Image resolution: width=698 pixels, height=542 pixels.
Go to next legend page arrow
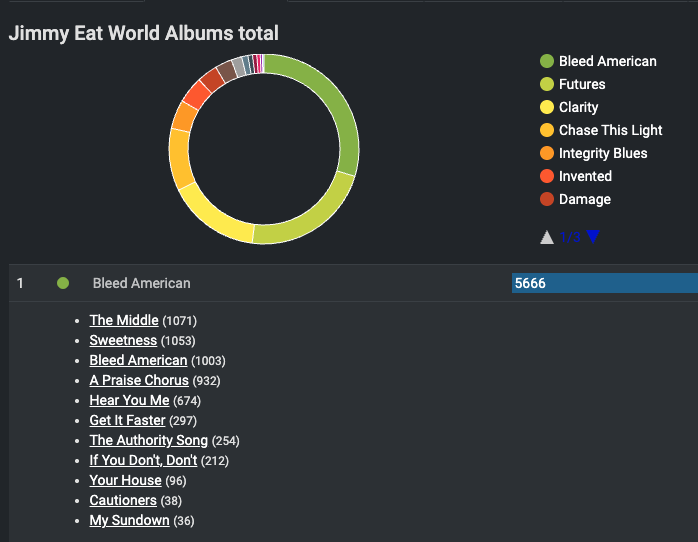tap(593, 237)
